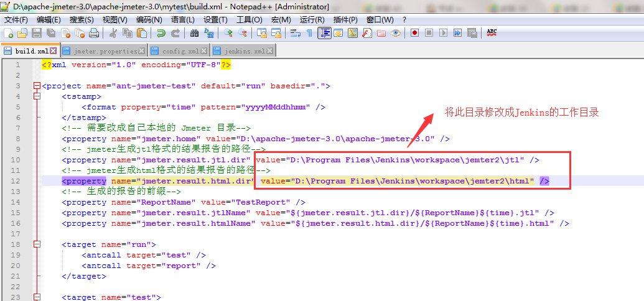This screenshot has height=301, width=644.
Task: Toggle file monitoring eye icon
Action: (x=396, y=33)
